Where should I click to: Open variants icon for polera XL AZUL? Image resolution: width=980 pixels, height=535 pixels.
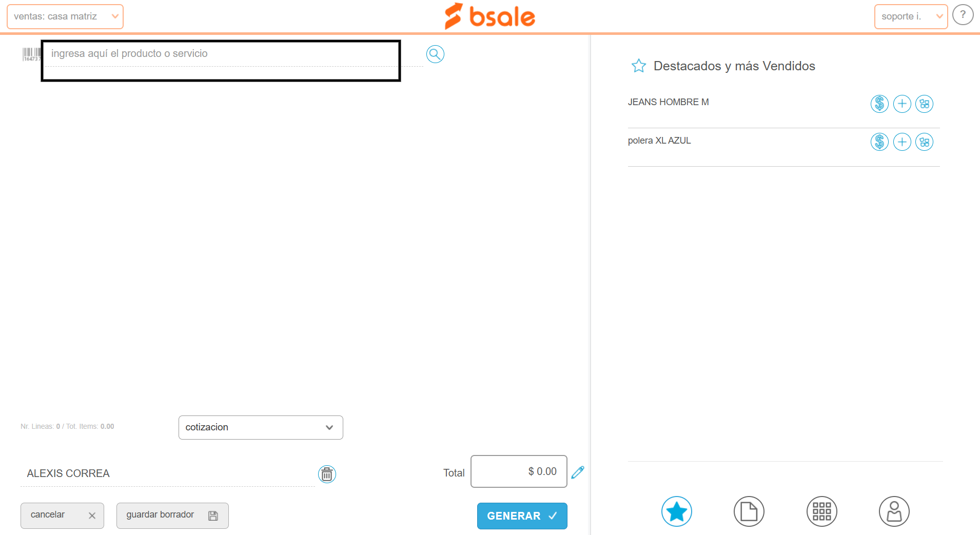(925, 142)
